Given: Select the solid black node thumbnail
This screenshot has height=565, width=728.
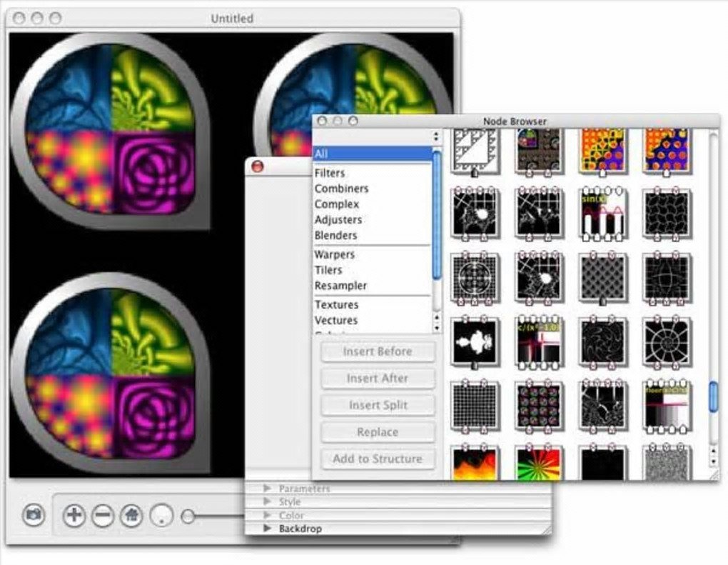Looking at the screenshot, I should [x=602, y=463].
